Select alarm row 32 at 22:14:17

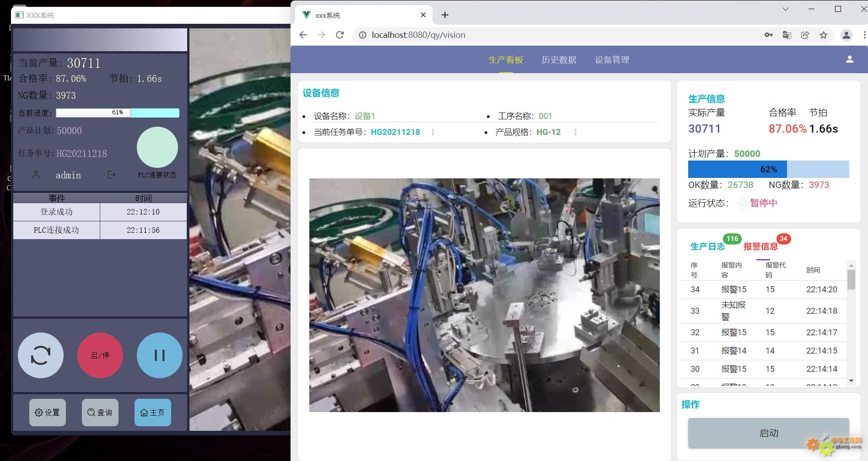tap(763, 332)
